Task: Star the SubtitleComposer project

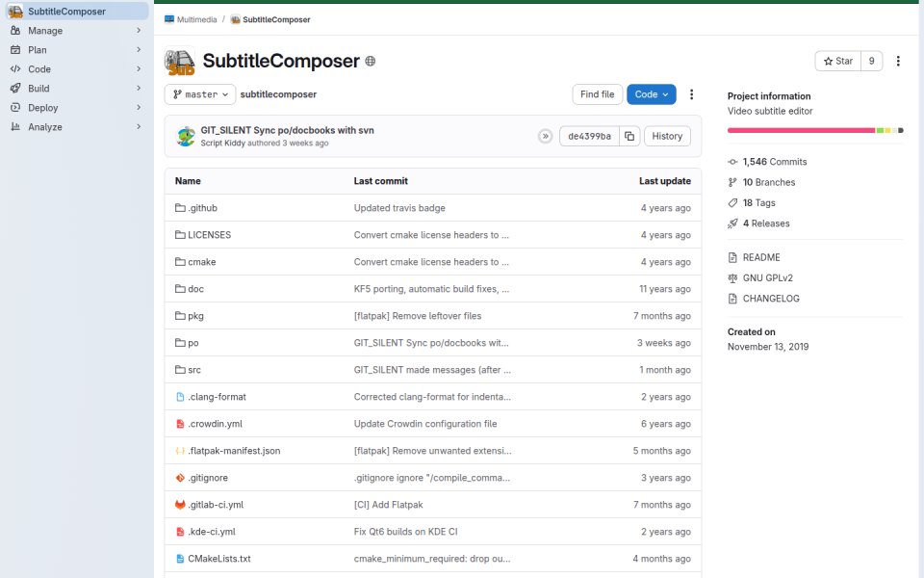Action: coord(838,62)
